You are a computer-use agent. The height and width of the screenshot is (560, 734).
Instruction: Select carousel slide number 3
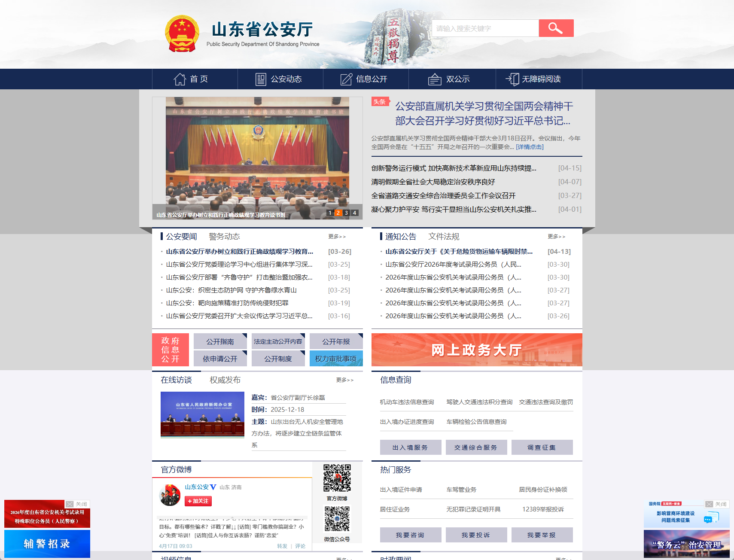(x=346, y=213)
